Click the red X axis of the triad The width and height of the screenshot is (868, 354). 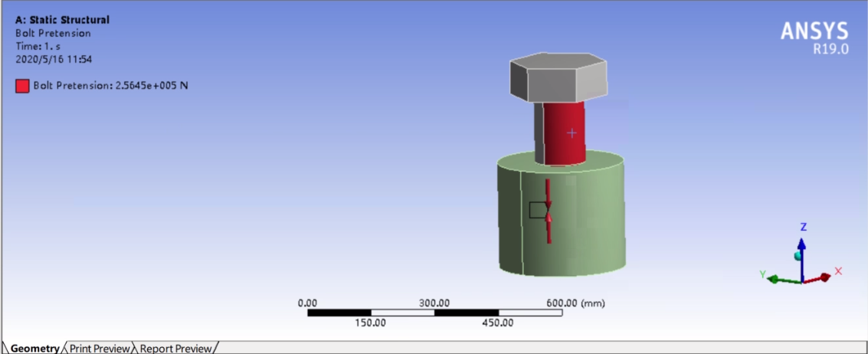pos(818,279)
